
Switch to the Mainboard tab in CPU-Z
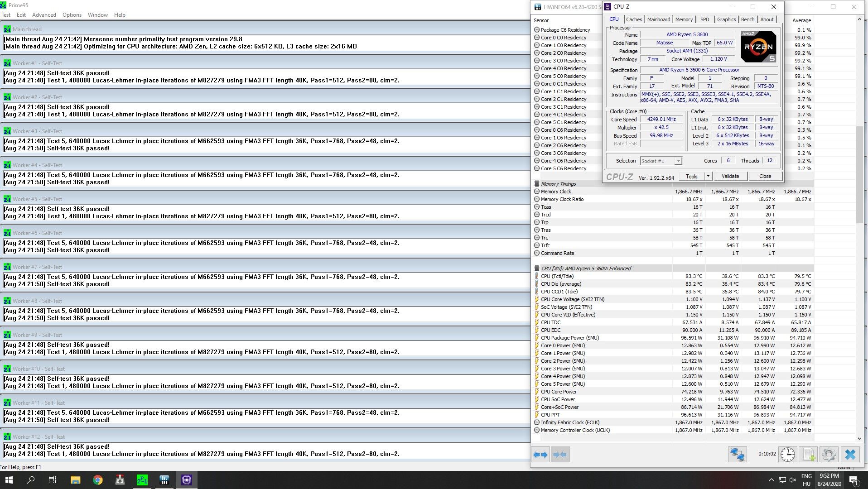coord(658,19)
